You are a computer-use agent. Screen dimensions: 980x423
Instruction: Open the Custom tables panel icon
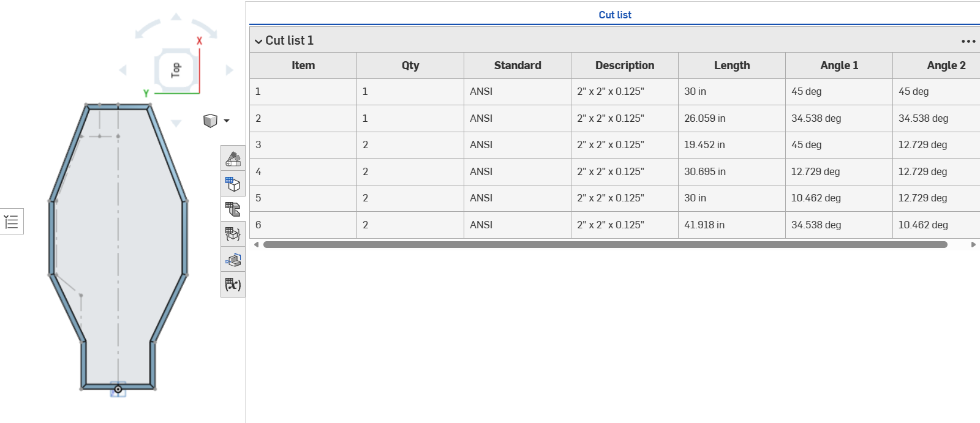coord(233,234)
